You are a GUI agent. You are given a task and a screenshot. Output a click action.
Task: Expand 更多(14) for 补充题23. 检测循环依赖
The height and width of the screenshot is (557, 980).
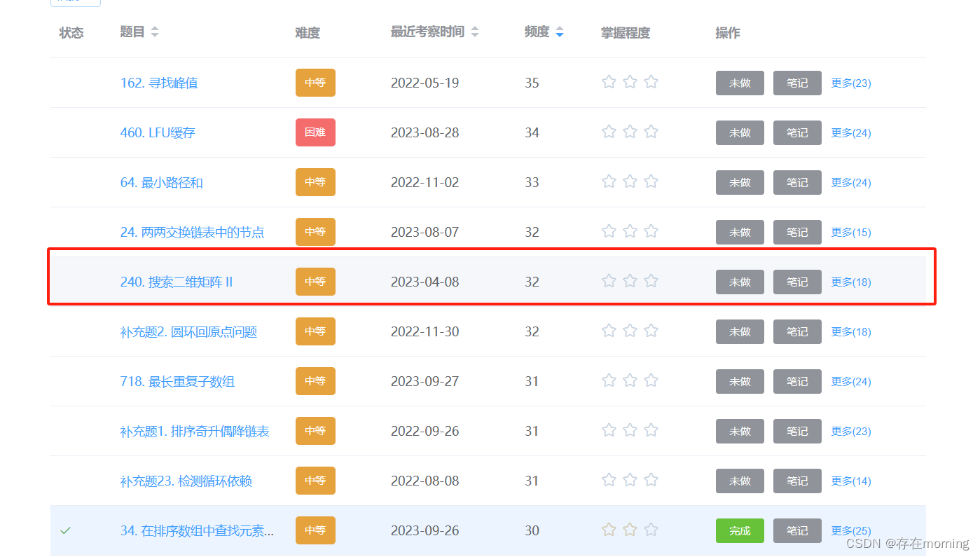pos(851,481)
